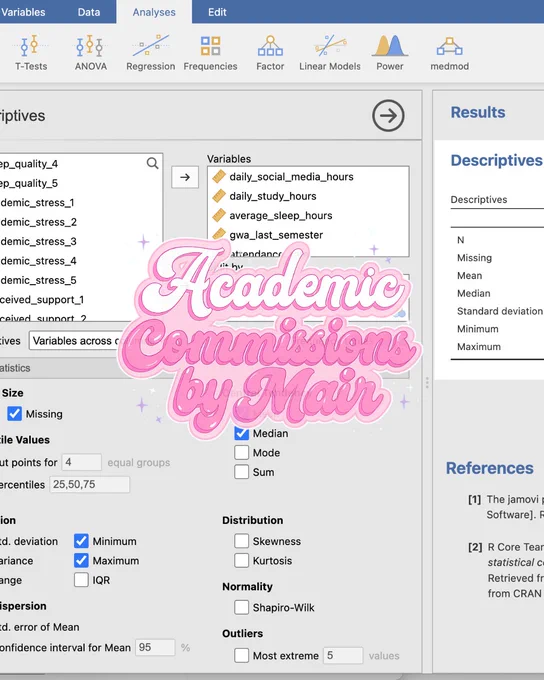The height and width of the screenshot is (680, 544).
Task: Switch to the Edit tab
Action: (217, 12)
